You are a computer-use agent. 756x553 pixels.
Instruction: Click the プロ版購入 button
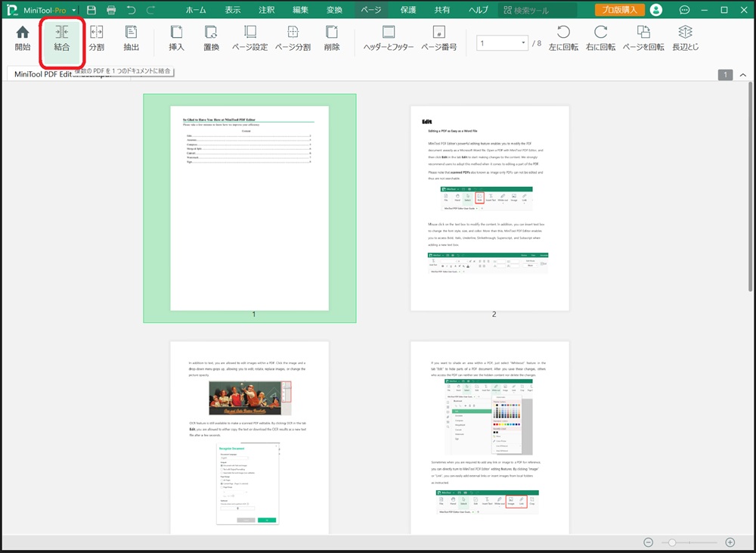pyautogui.click(x=620, y=10)
